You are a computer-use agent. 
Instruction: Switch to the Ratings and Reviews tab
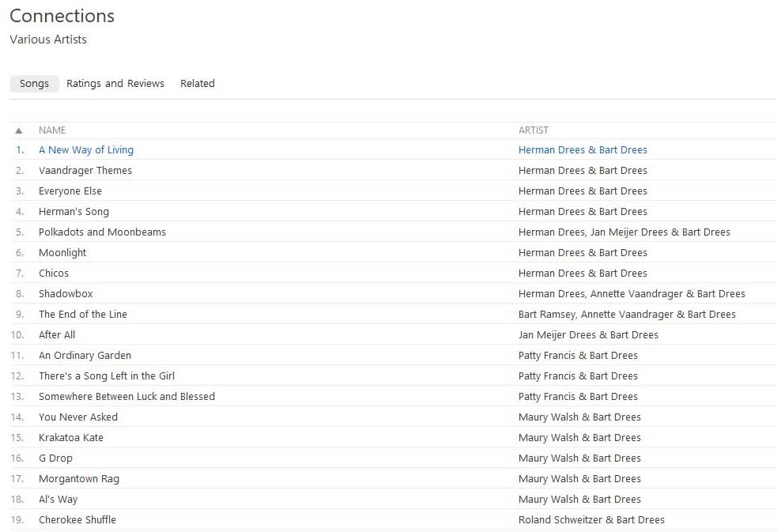[115, 84]
